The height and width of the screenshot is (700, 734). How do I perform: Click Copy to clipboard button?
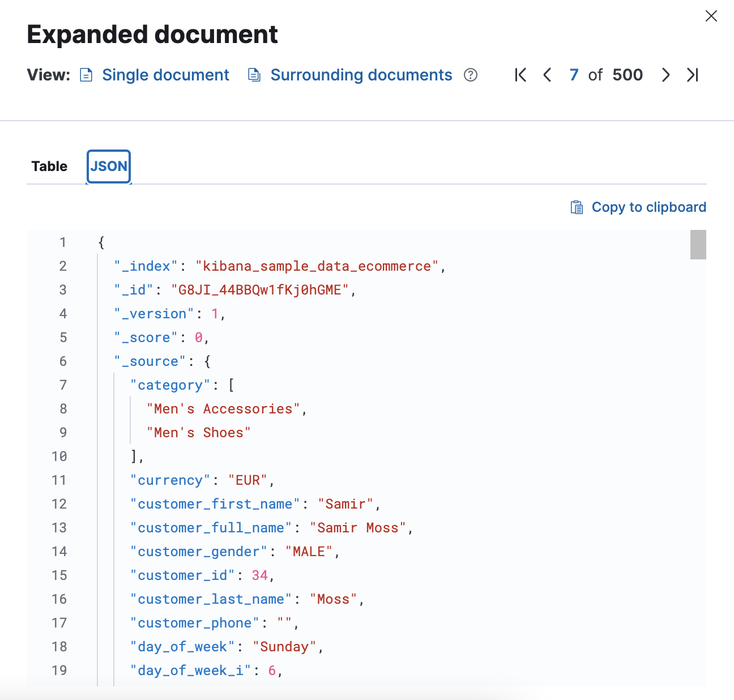click(638, 207)
